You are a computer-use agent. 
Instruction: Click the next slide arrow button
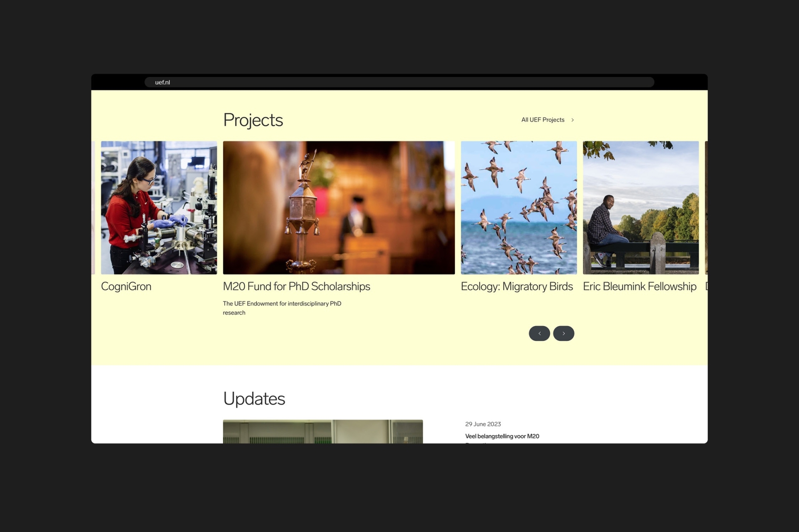pyautogui.click(x=563, y=333)
